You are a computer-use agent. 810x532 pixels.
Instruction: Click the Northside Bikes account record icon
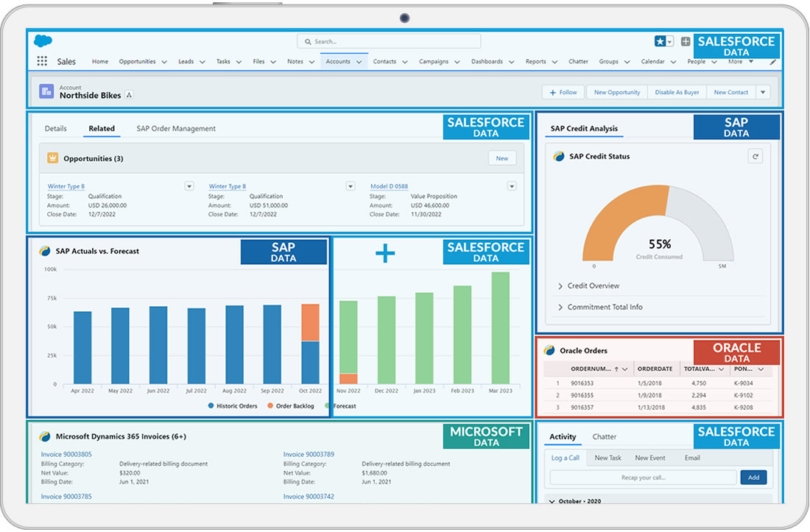[47, 92]
